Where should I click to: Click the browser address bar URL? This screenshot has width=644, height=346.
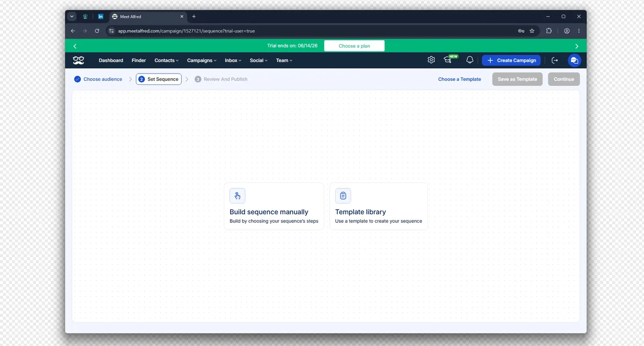tap(186, 31)
